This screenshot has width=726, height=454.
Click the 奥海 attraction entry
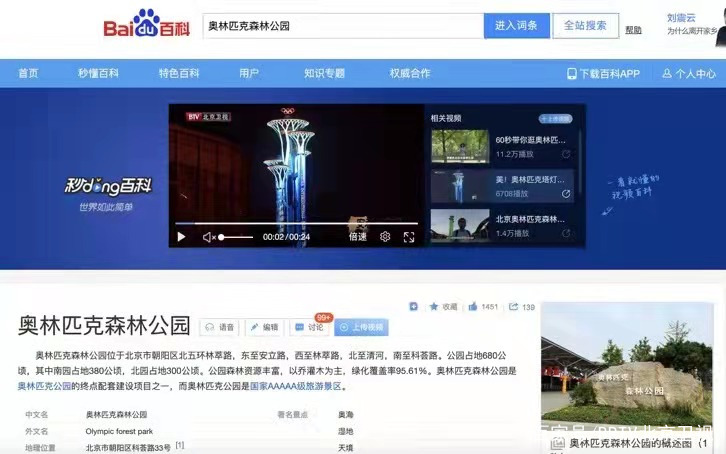[x=345, y=415]
